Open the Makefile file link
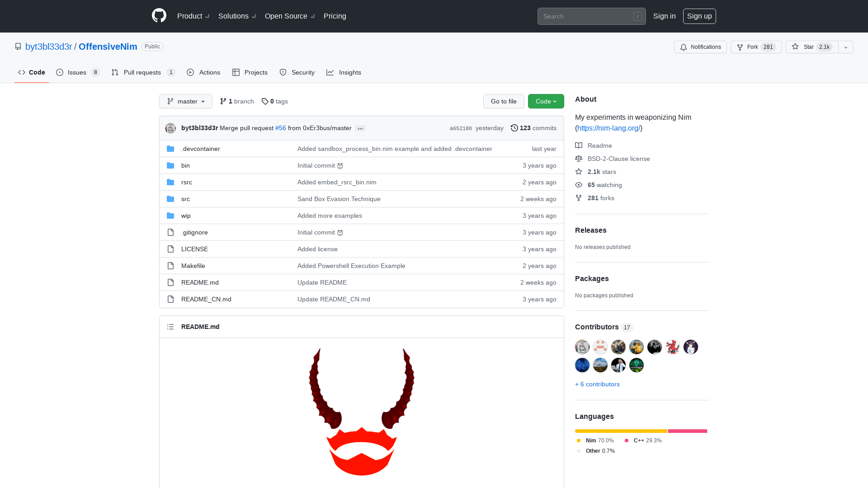868x488 pixels. point(193,266)
